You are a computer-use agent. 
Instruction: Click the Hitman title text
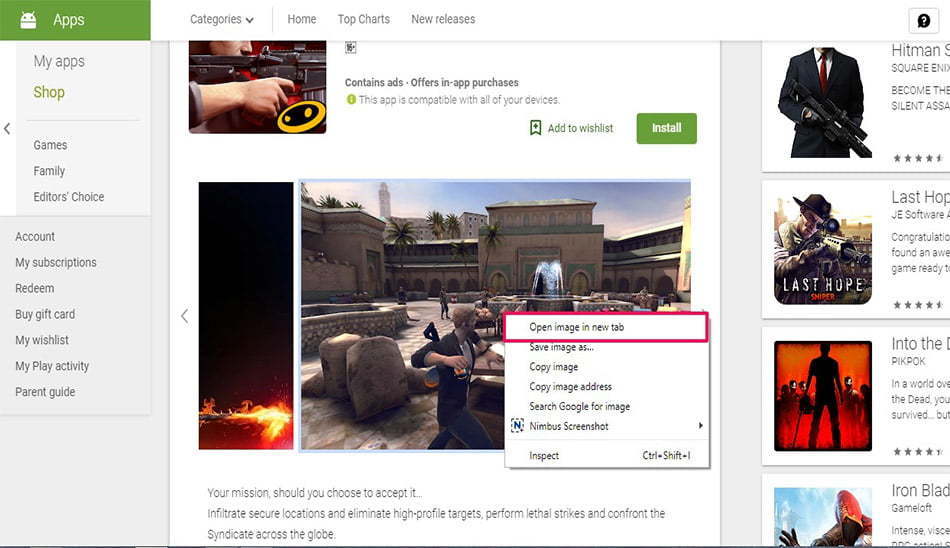tap(920, 50)
